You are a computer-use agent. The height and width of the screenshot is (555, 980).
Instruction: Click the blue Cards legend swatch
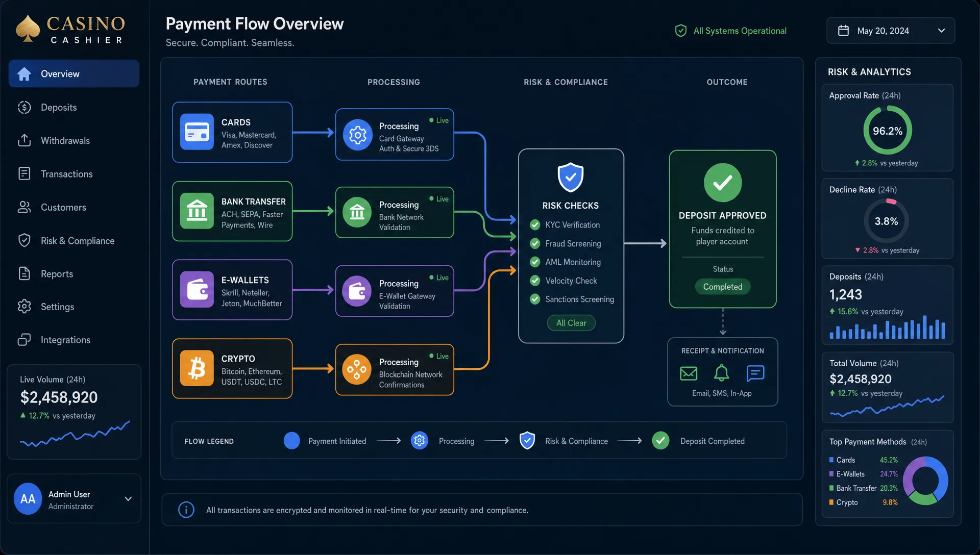click(831, 460)
